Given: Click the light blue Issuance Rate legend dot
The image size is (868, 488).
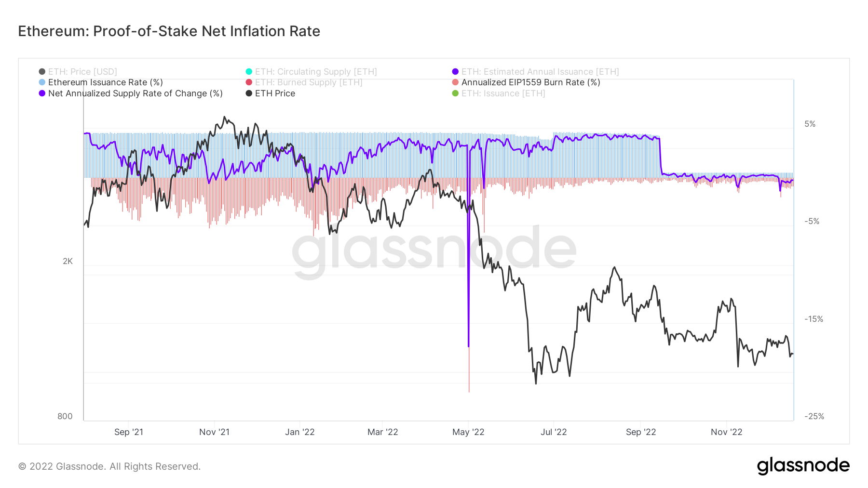Looking at the screenshot, I should [x=42, y=82].
